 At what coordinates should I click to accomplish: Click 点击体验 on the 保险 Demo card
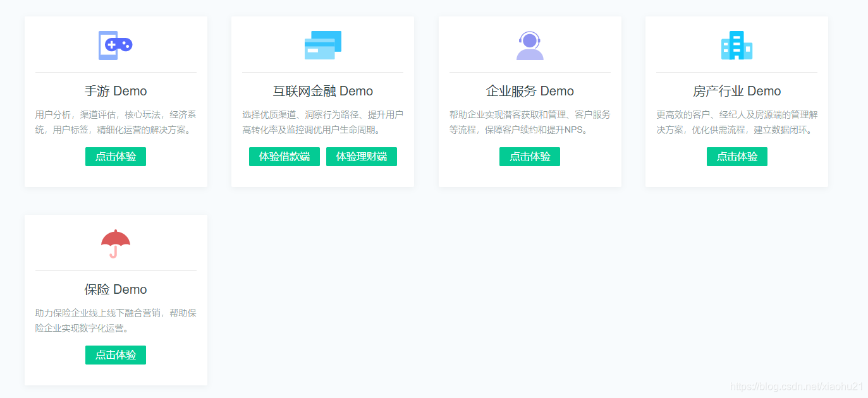click(115, 354)
